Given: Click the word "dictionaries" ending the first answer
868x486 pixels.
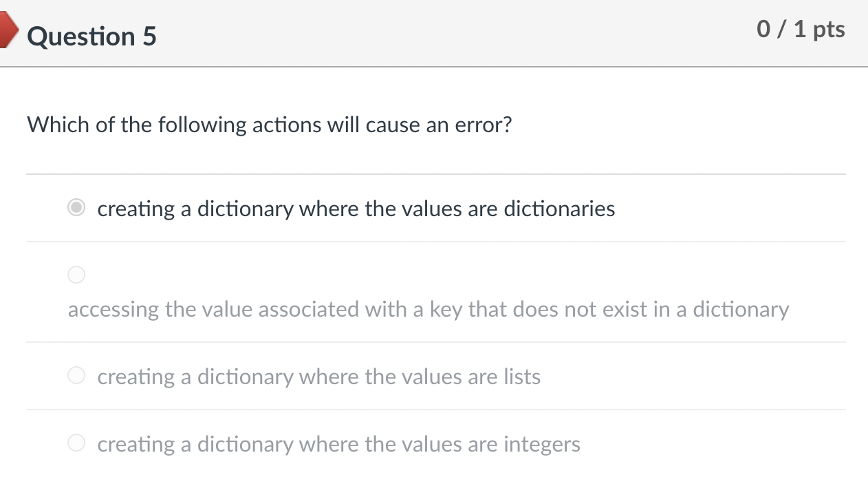Looking at the screenshot, I should coord(559,209).
